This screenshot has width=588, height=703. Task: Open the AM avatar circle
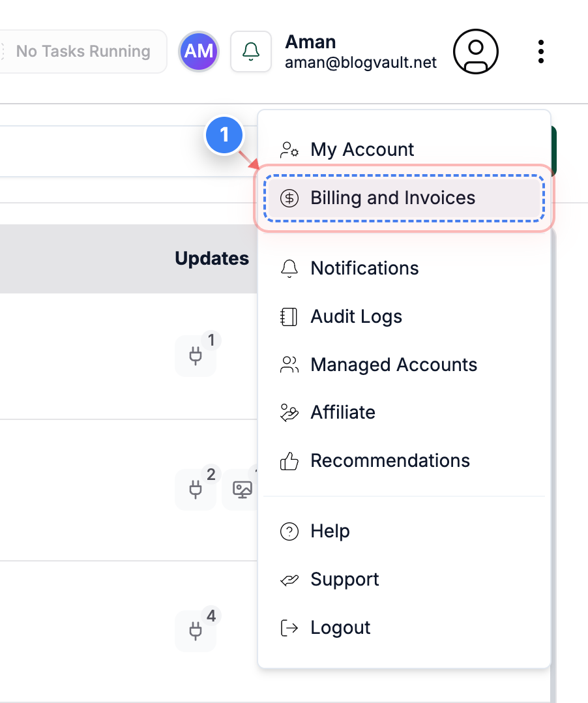pos(198,51)
